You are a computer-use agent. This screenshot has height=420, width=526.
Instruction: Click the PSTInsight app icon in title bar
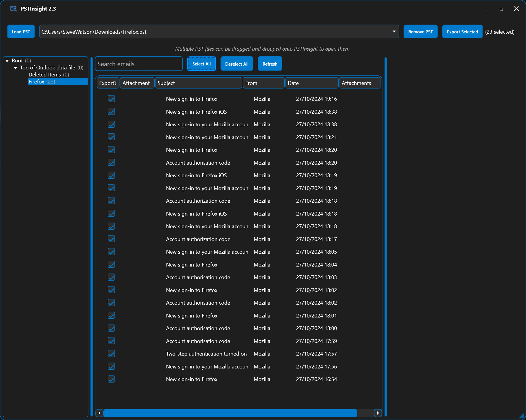point(13,8)
